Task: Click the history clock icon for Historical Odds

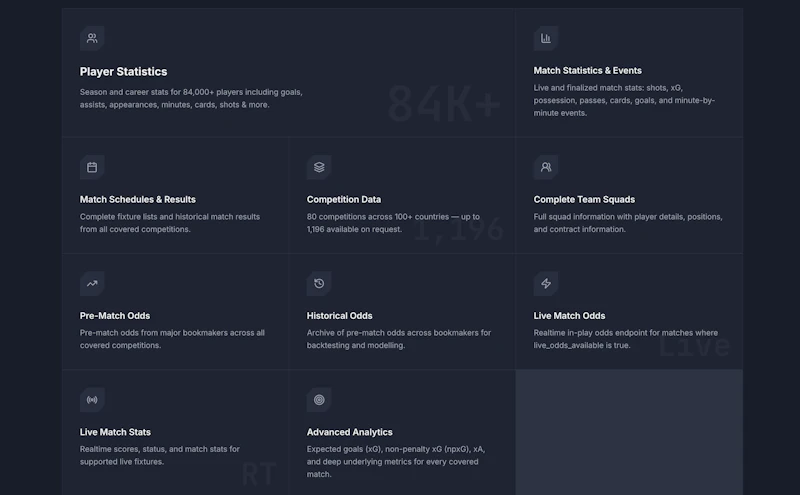Action: pyautogui.click(x=319, y=284)
